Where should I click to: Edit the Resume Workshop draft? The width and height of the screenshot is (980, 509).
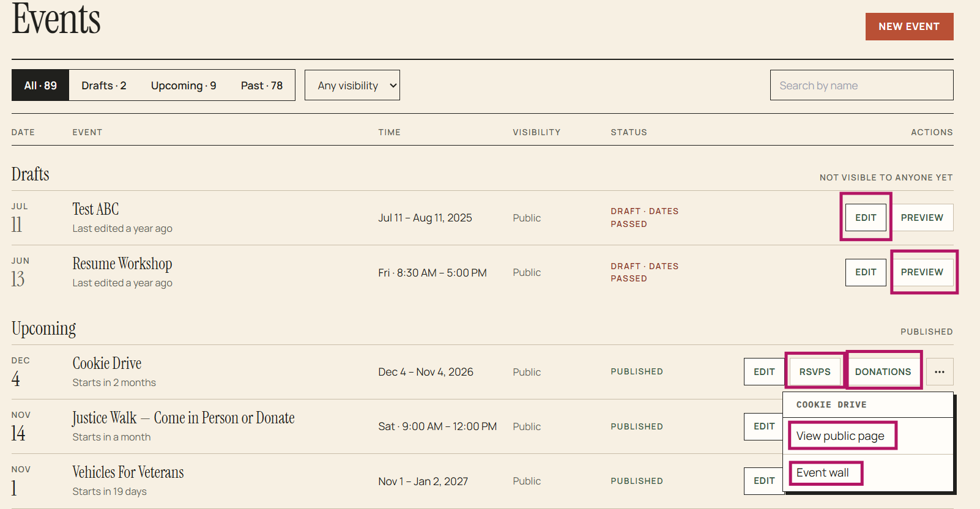[x=866, y=272]
